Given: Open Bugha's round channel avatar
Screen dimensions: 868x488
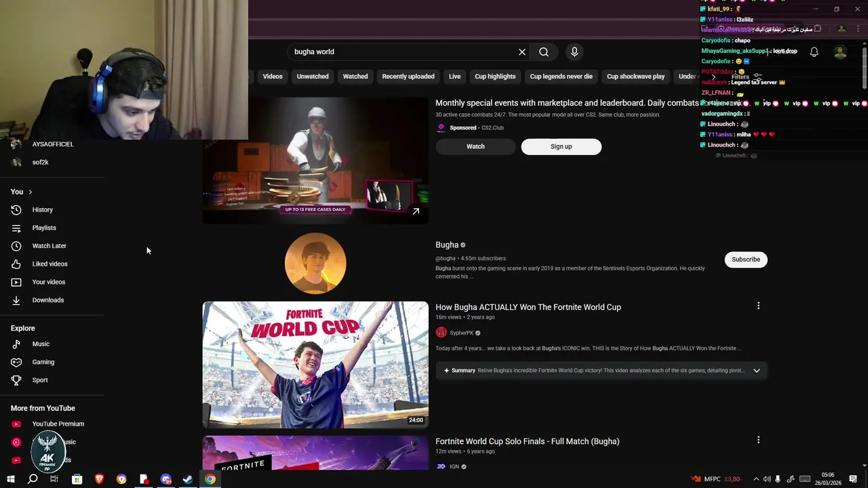Looking at the screenshot, I should pyautogui.click(x=315, y=264).
